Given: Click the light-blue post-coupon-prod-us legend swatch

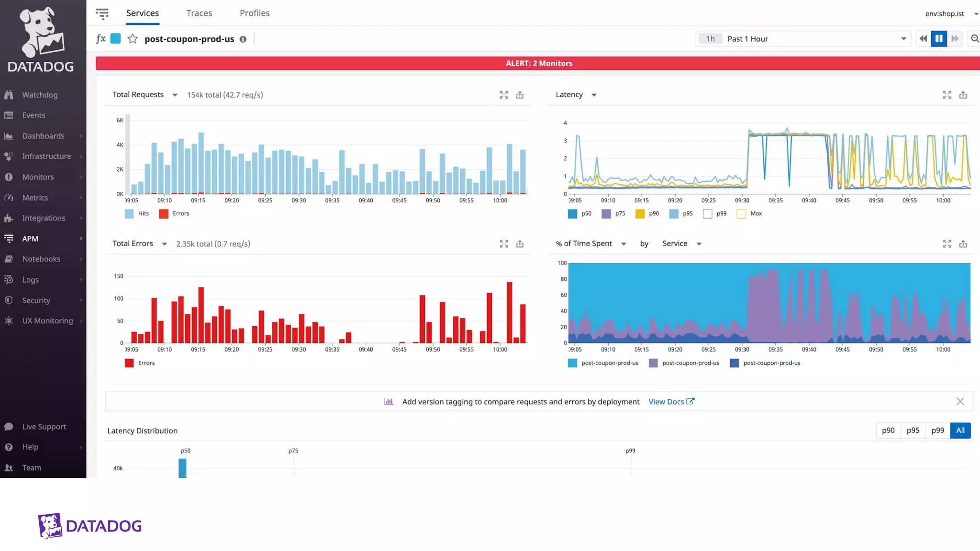Looking at the screenshot, I should [572, 363].
